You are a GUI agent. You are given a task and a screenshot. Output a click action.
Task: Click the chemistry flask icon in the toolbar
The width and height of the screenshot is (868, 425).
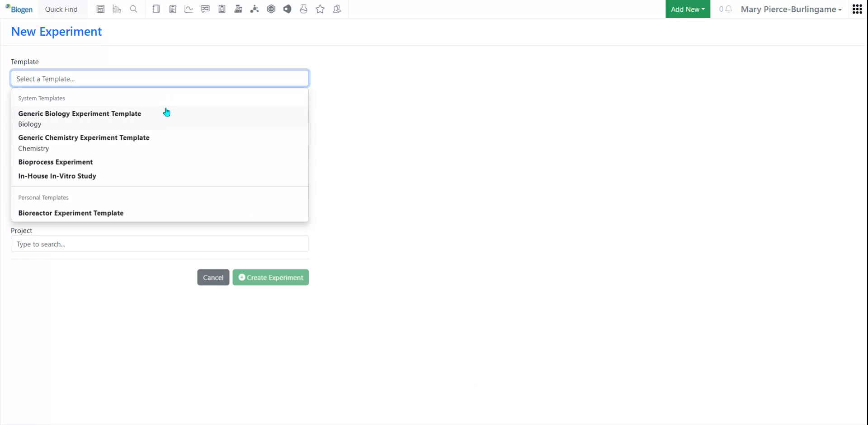(x=238, y=9)
